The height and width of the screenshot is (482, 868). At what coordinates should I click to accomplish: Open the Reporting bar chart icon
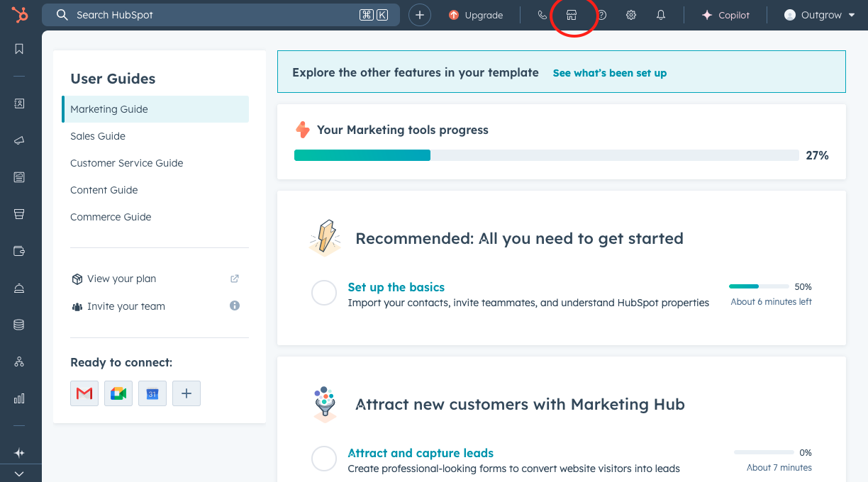(19, 398)
